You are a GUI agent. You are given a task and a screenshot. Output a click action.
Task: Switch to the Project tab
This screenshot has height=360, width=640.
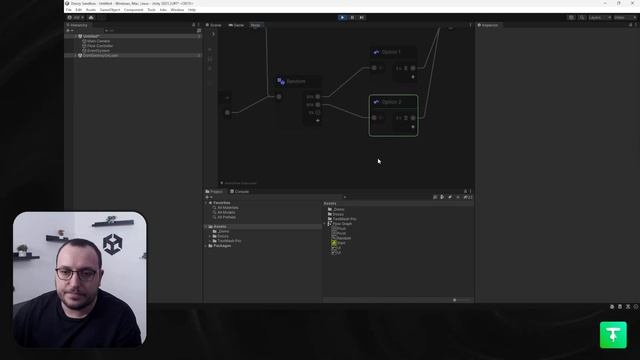[x=214, y=191]
